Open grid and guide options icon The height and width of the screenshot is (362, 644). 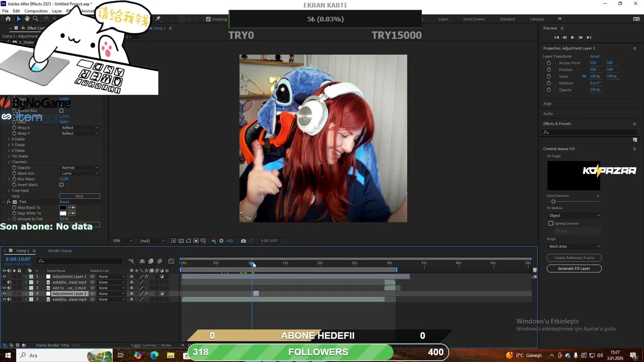[203, 241]
